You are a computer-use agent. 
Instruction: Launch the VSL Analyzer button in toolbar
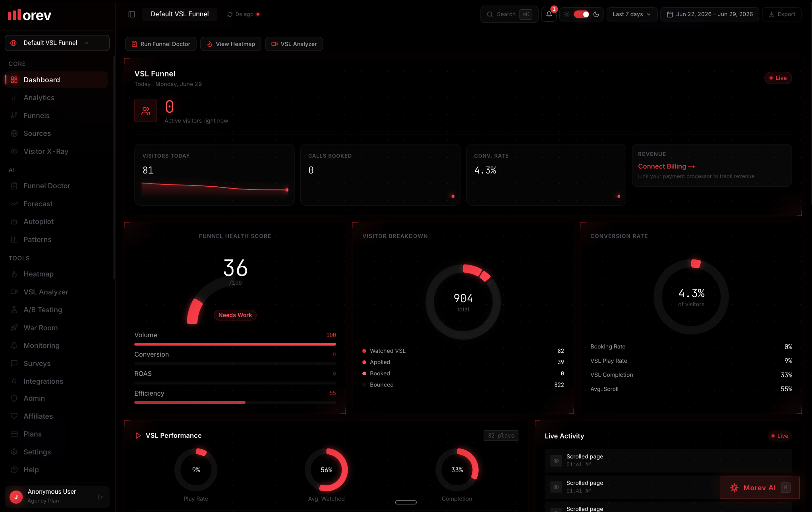click(294, 44)
